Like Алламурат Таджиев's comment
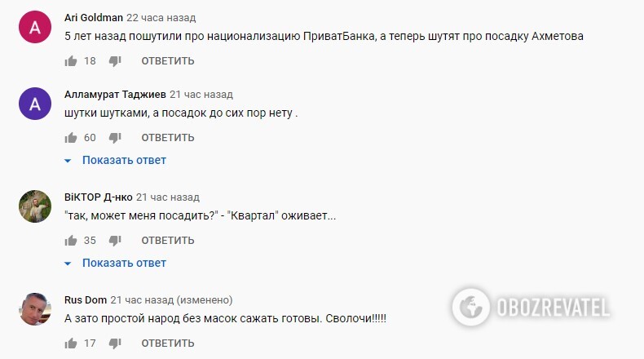The height and width of the screenshot is (359, 644). [71, 138]
